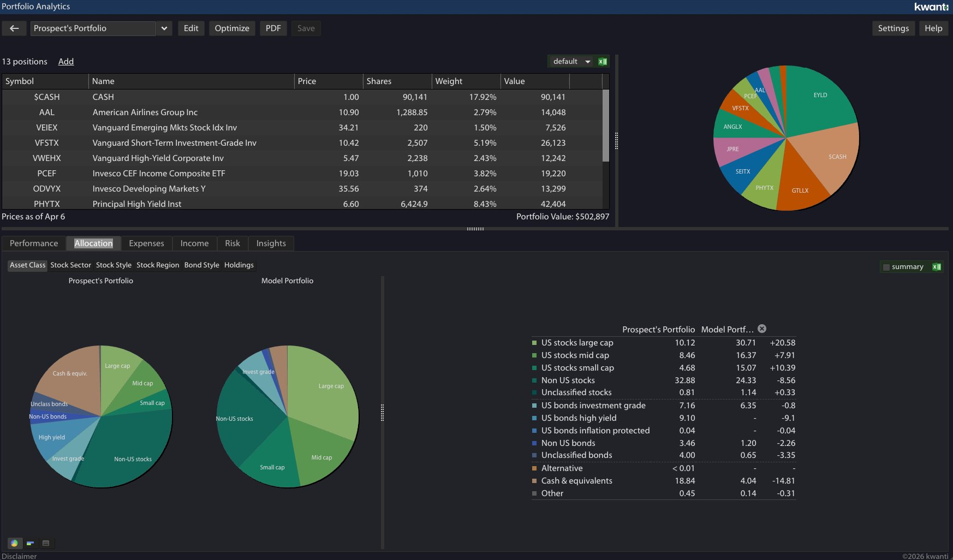Sort by Symbol column header
Screen dimensions: 953x560
point(45,81)
